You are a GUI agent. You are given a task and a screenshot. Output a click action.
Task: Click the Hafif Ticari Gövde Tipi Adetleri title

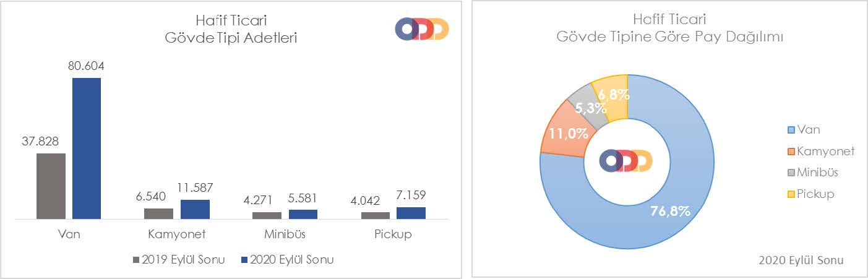point(231,29)
